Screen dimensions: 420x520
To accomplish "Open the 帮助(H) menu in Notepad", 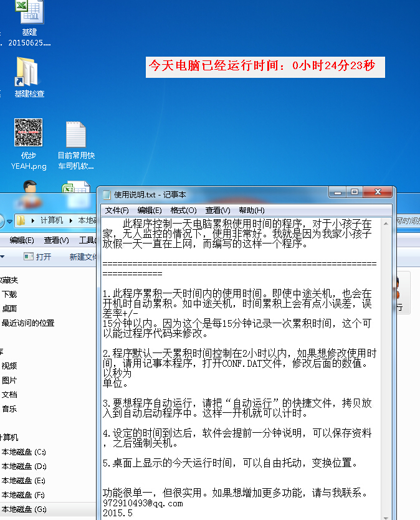I will tap(252, 210).
